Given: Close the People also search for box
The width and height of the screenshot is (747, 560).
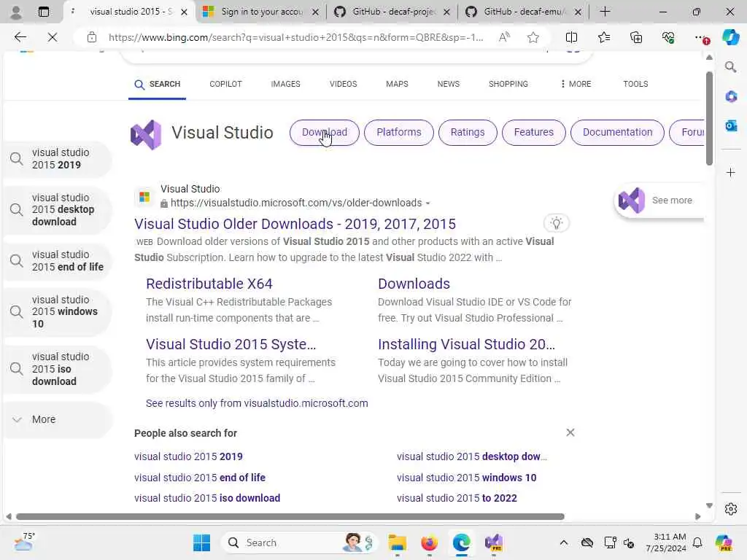Looking at the screenshot, I should tap(570, 432).
